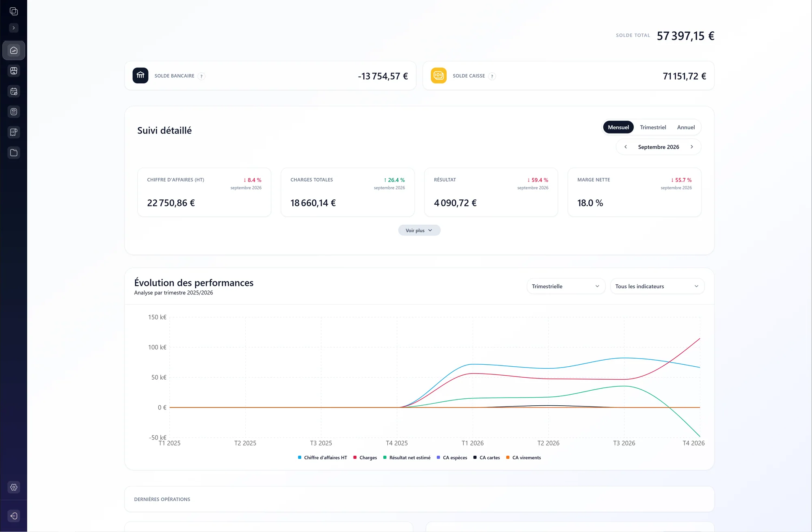This screenshot has width=812, height=532.
Task: Open the calculator icon in the sidebar
Action: [x=14, y=112]
